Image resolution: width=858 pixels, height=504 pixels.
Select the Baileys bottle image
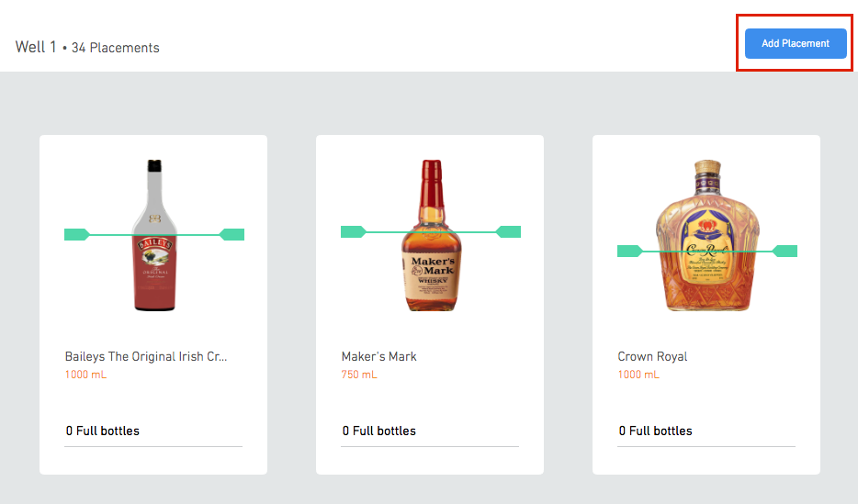click(154, 275)
